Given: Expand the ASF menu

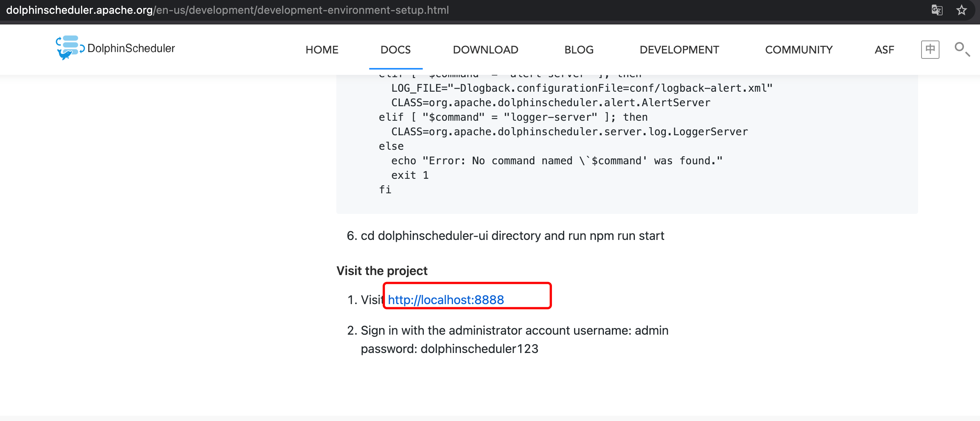Looking at the screenshot, I should (884, 50).
